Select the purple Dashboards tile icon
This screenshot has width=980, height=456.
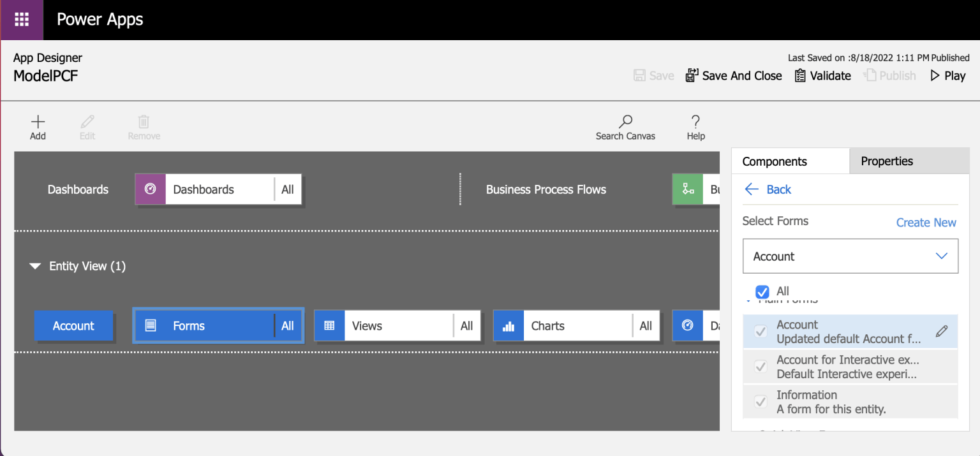pyautogui.click(x=151, y=189)
